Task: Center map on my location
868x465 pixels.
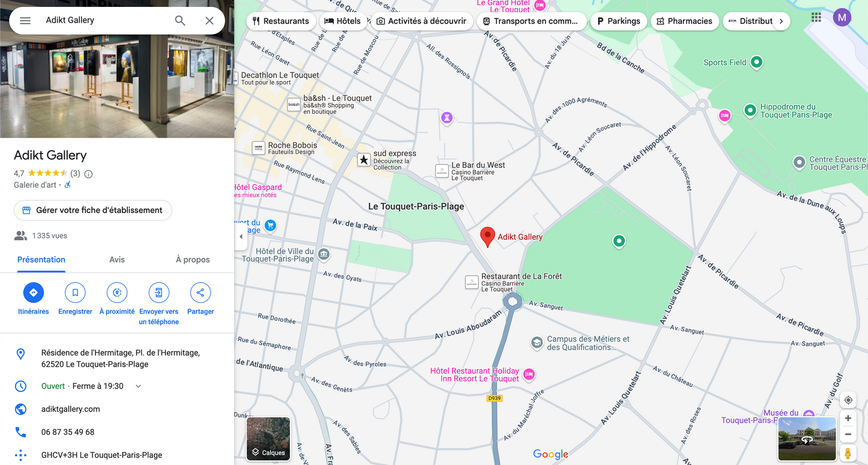Action: pos(848,400)
